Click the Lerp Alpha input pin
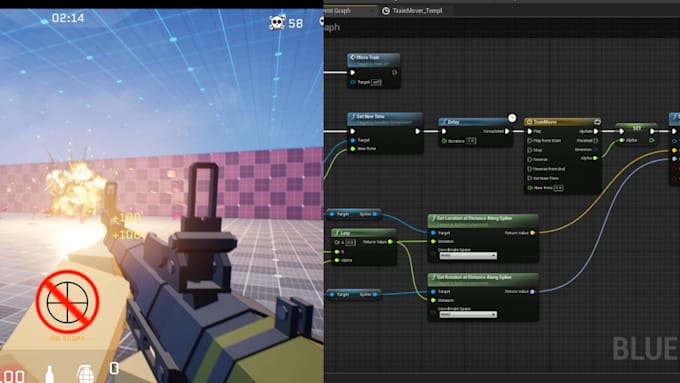The width and height of the screenshot is (680, 383). tap(337, 260)
